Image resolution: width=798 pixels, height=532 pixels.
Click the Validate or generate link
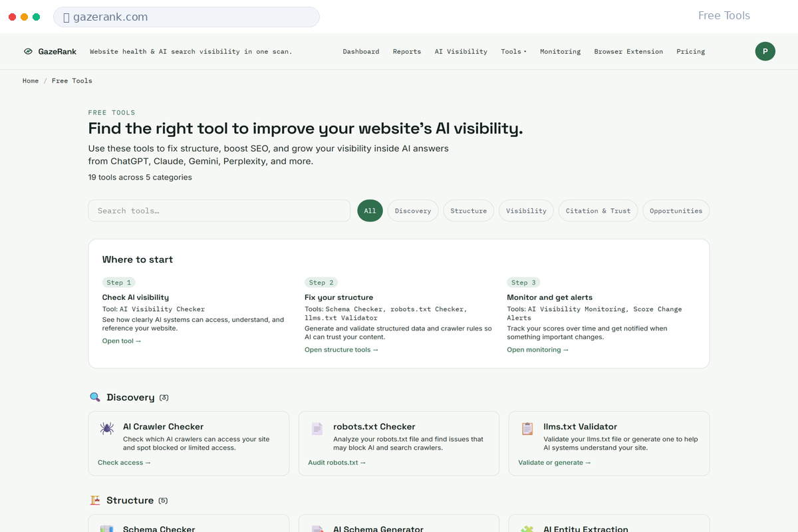coord(555,463)
